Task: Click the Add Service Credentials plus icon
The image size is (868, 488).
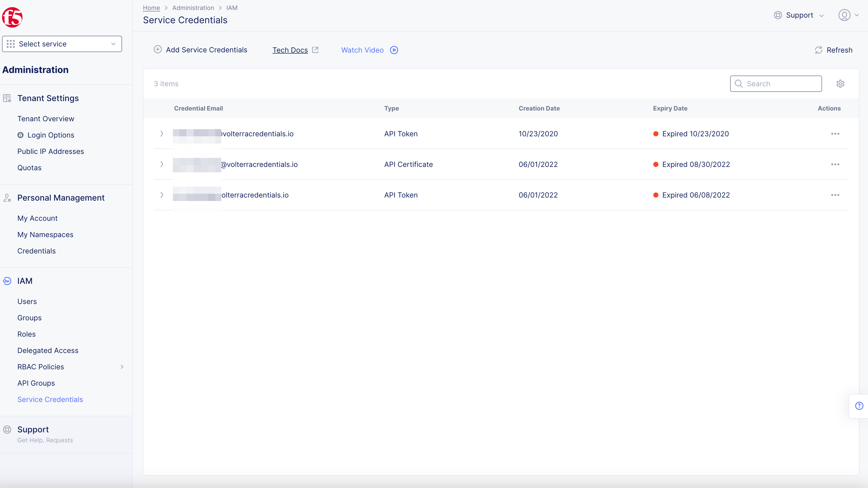Action: coord(158,50)
